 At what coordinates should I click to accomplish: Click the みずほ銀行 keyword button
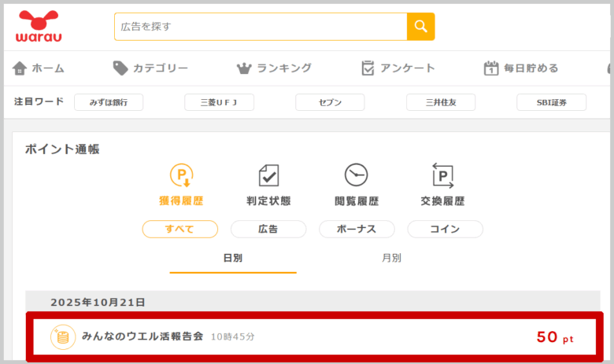(109, 102)
